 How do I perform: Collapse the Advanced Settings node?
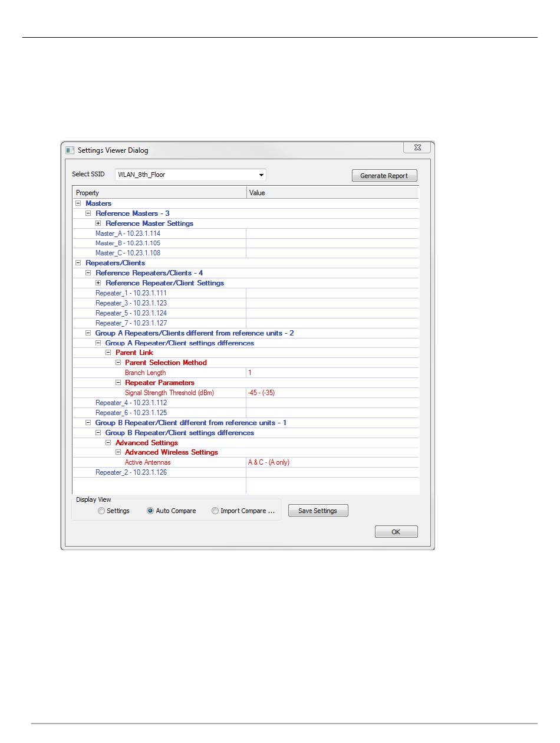[x=108, y=443]
